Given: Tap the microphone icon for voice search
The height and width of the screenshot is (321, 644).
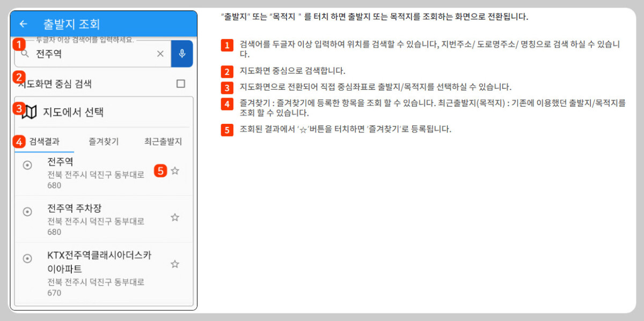Looking at the screenshot, I should [181, 53].
